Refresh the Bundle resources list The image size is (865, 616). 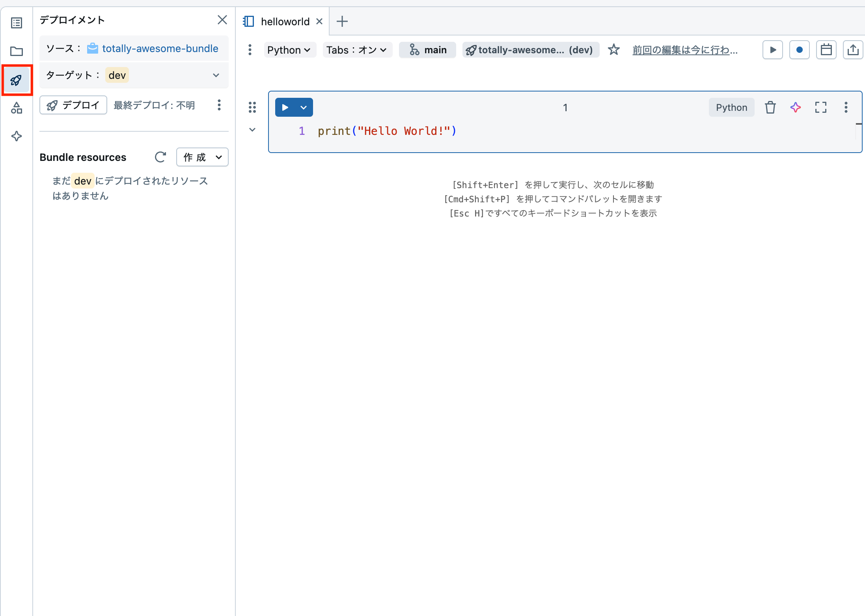point(160,157)
